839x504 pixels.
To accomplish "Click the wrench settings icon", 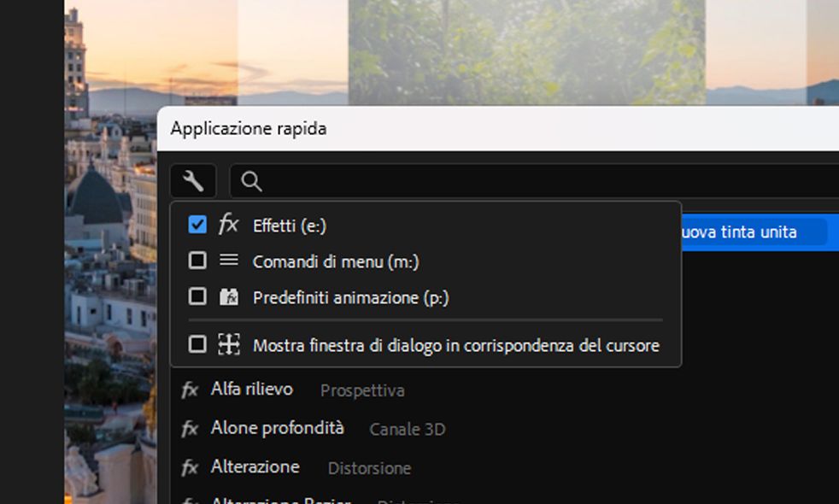I will click(x=193, y=181).
